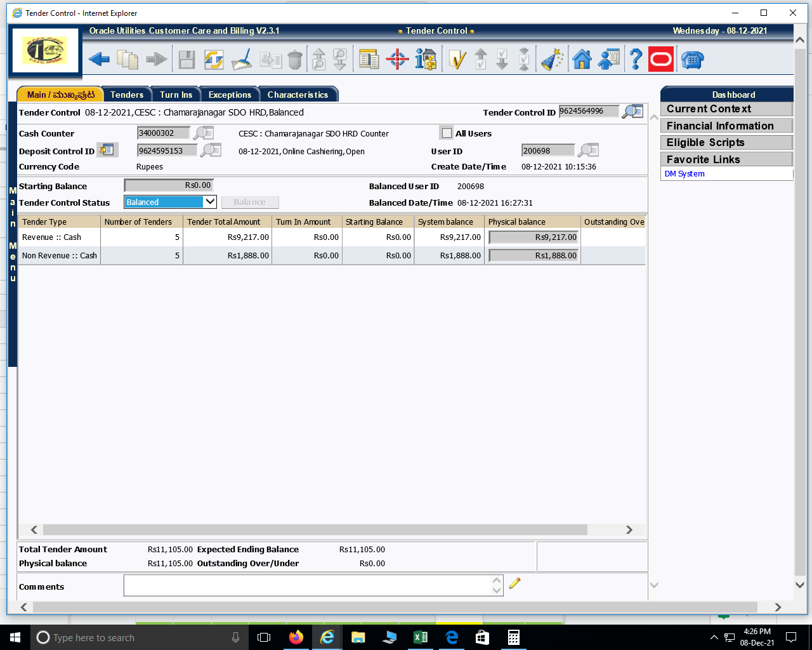Image resolution: width=812 pixels, height=650 pixels.
Task: Click the Clear broom icon
Action: point(242,60)
